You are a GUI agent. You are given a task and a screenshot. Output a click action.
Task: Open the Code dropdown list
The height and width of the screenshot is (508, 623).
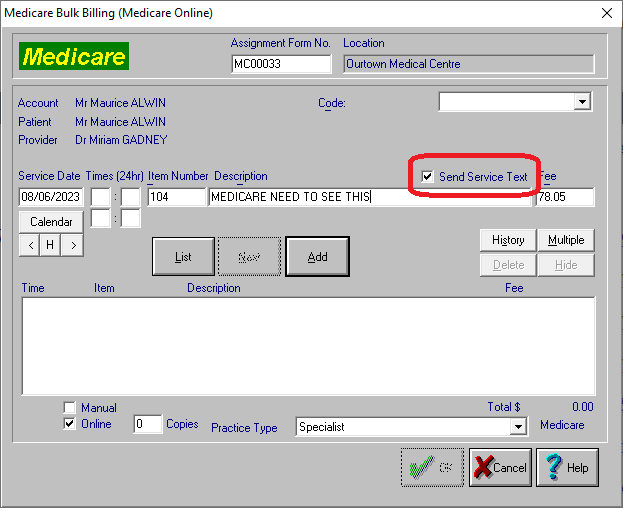[x=582, y=102]
